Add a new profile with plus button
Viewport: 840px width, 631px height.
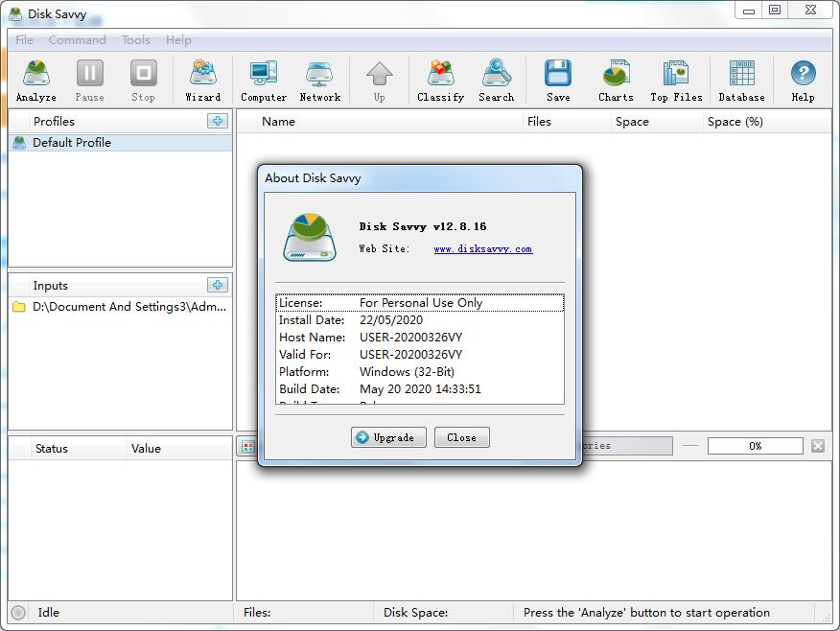[x=218, y=121]
